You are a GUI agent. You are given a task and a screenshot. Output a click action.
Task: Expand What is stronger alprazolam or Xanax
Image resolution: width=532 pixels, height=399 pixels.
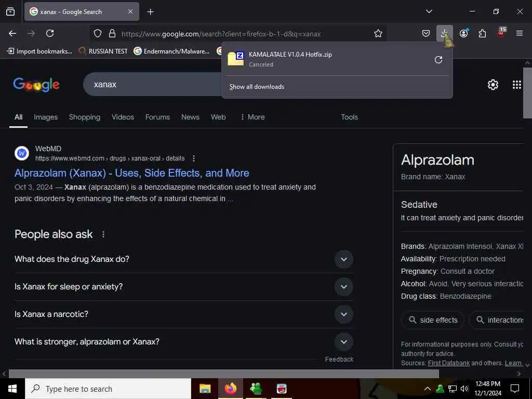(x=183, y=342)
